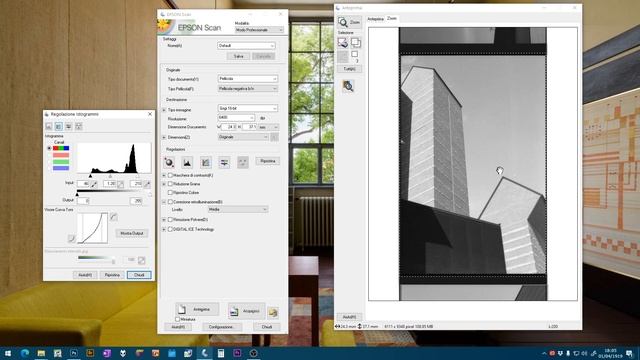The height and width of the screenshot is (360, 640).
Task: Click the greyed Color Palette icon in Regolazioni
Action: (x=243, y=162)
